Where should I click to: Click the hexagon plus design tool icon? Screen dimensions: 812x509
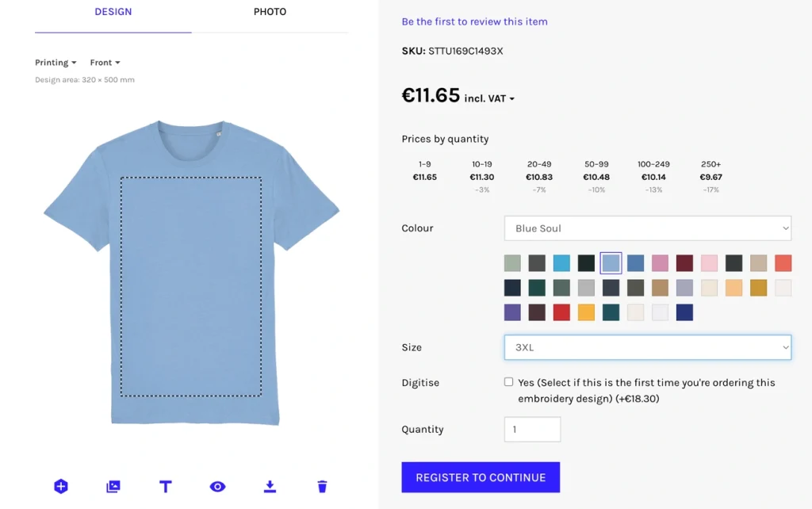[x=61, y=486]
